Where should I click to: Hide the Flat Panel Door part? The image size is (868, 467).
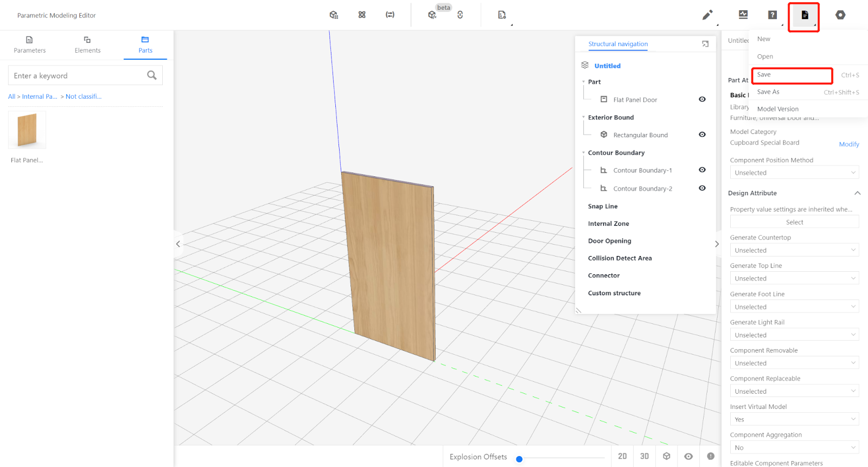click(x=702, y=99)
